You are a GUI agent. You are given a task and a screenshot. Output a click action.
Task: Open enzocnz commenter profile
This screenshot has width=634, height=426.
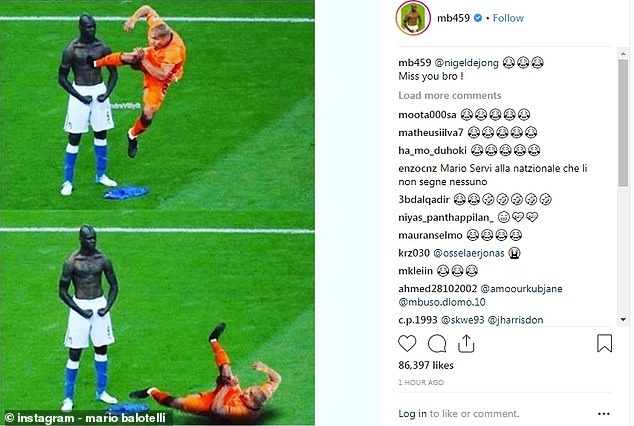click(x=418, y=169)
